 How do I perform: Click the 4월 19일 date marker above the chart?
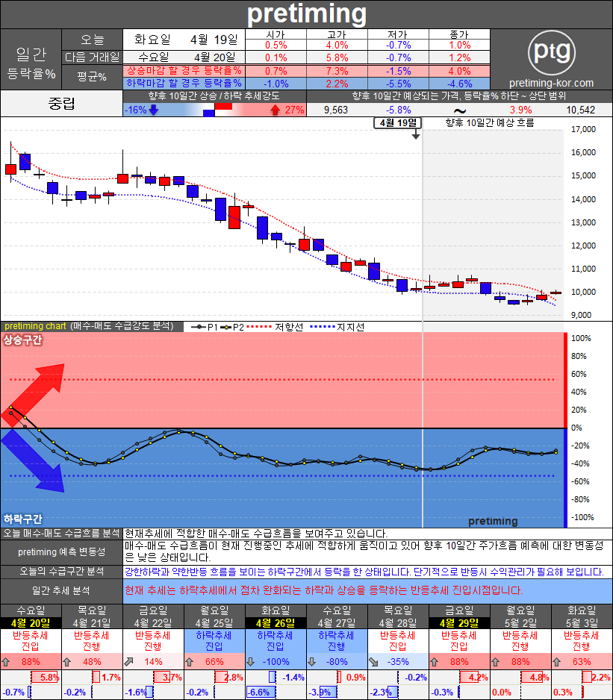[x=398, y=123]
